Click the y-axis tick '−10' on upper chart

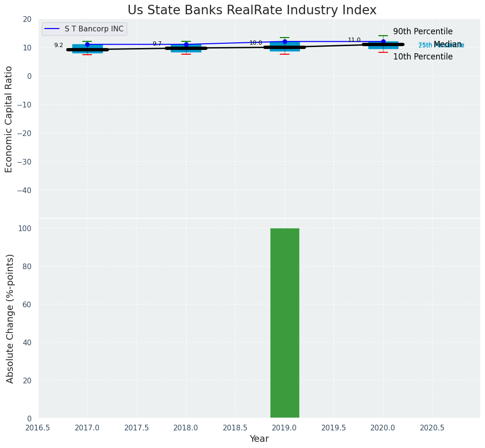pyautogui.click(x=24, y=105)
